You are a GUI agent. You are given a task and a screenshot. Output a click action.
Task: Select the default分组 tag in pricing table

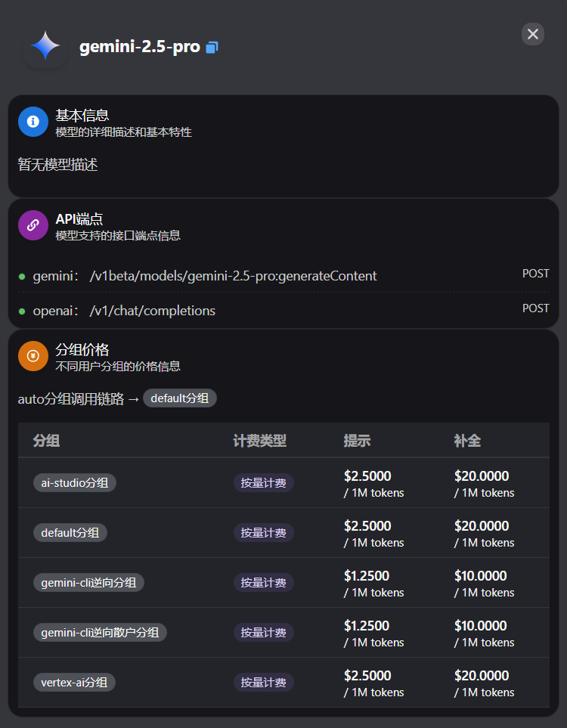(x=70, y=533)
